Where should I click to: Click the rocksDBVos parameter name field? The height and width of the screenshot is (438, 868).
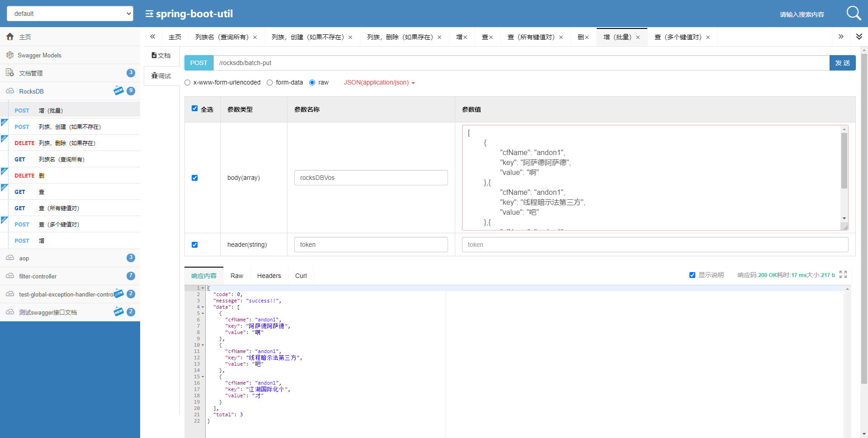point(371,178)
